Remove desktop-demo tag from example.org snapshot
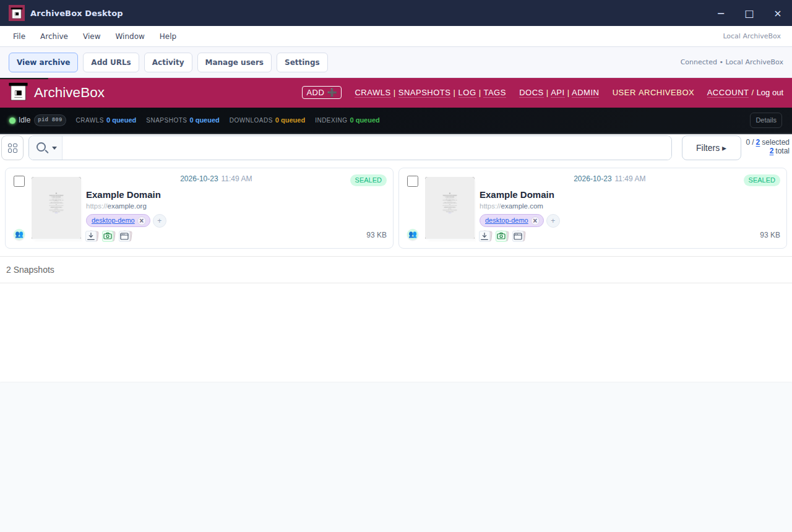 click(x=142, y=221)
